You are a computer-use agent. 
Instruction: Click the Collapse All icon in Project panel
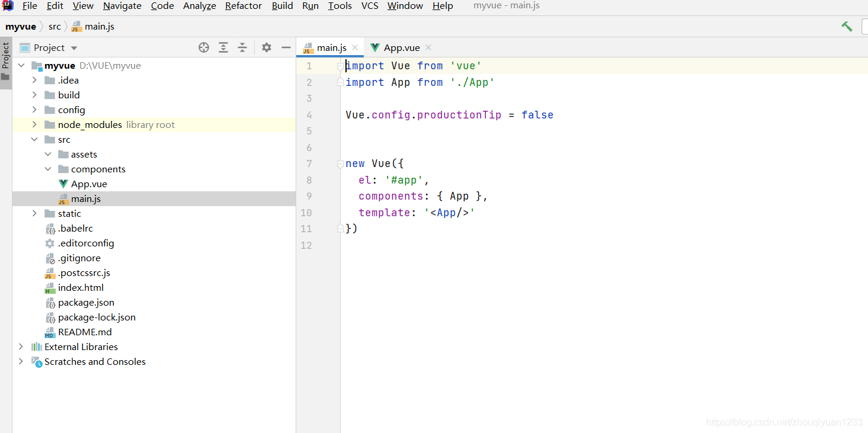tap(242, 47)
